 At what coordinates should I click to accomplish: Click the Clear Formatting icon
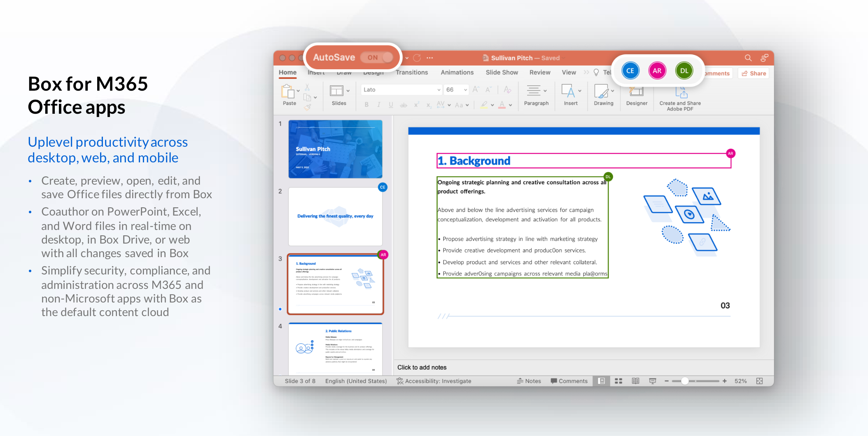(507, 89)
